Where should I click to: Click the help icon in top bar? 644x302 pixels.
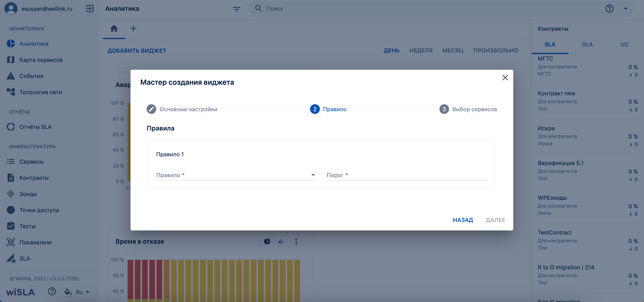click(x=609, y=9)
